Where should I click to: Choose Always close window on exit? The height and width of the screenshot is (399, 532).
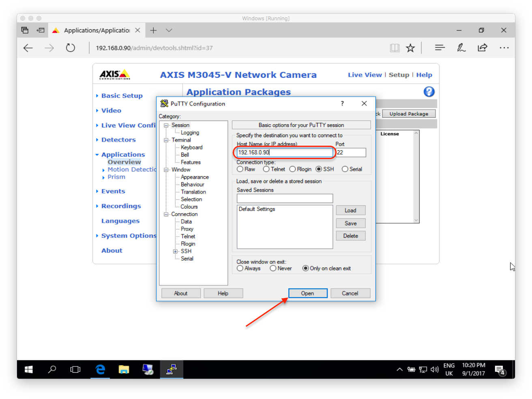240,268
